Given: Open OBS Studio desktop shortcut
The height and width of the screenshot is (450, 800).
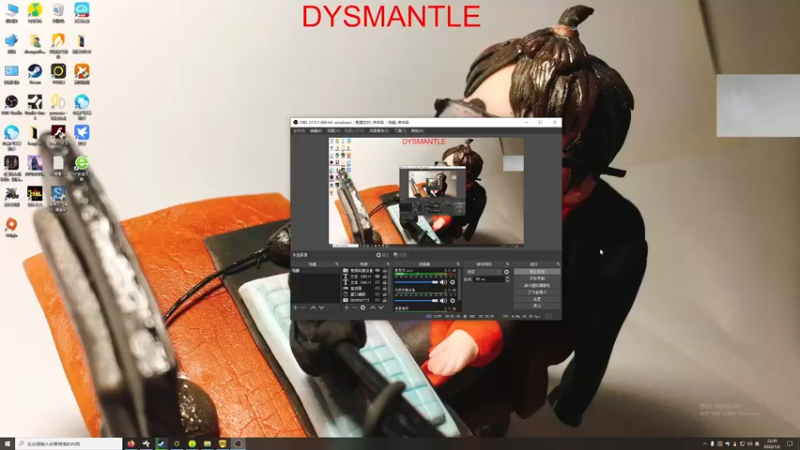Looking at the screenshot, I should [11, 105].
